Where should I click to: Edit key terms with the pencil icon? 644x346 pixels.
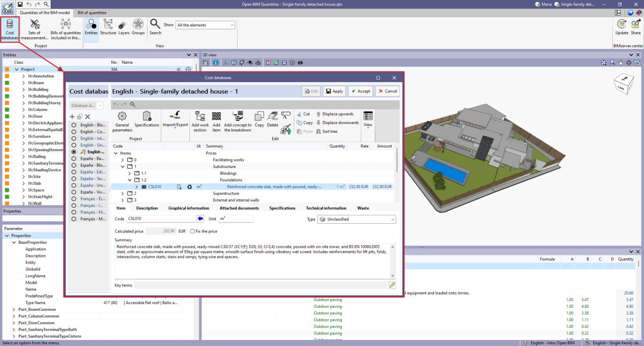click(392, 285)
